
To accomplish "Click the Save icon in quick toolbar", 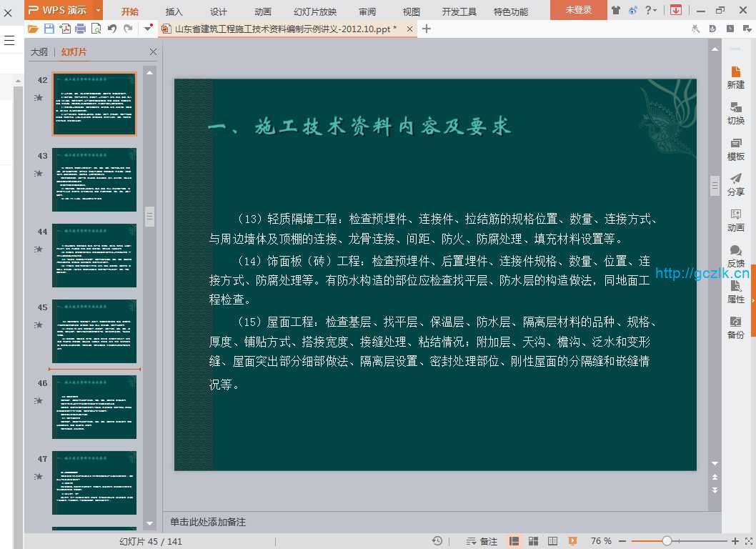I will pos(49,29).
